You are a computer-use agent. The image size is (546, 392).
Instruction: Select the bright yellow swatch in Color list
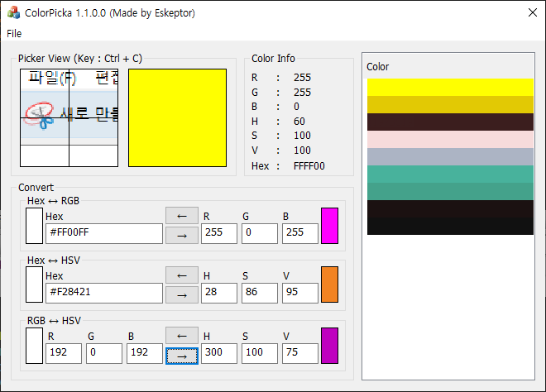(x=450, y=87)
